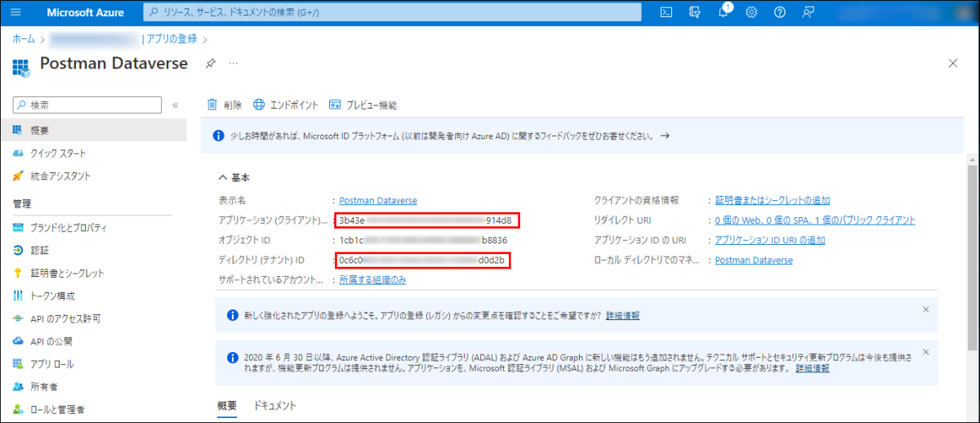Viewport: 980px width, 423px height.
Task: Collapse the left sidebar menu
Action: (x=175, y=105)
